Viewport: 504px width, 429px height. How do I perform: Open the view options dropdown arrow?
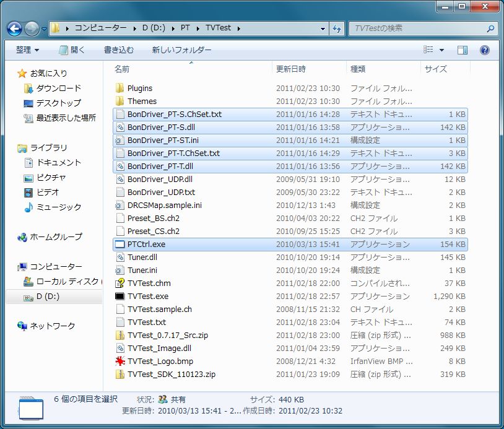(441, 50)
